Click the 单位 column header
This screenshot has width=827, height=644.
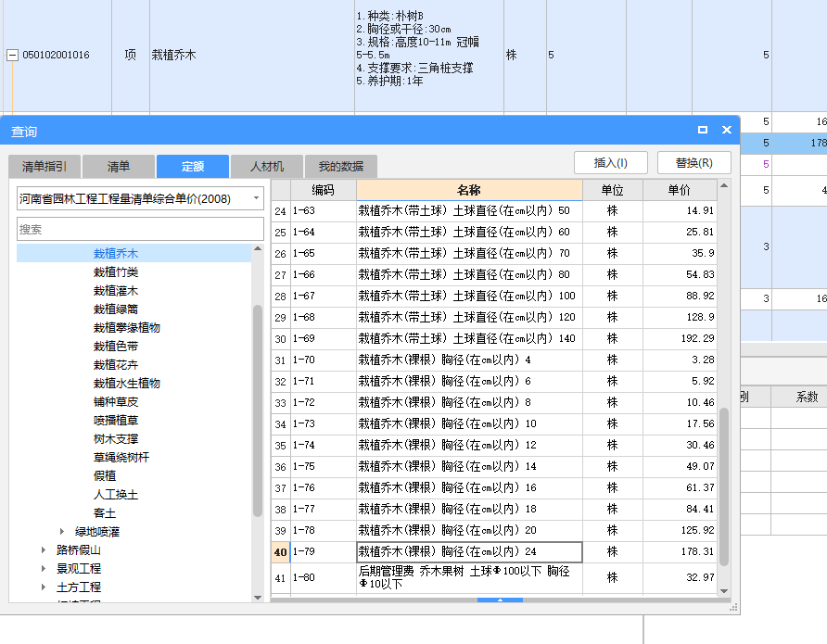[612, 190]
